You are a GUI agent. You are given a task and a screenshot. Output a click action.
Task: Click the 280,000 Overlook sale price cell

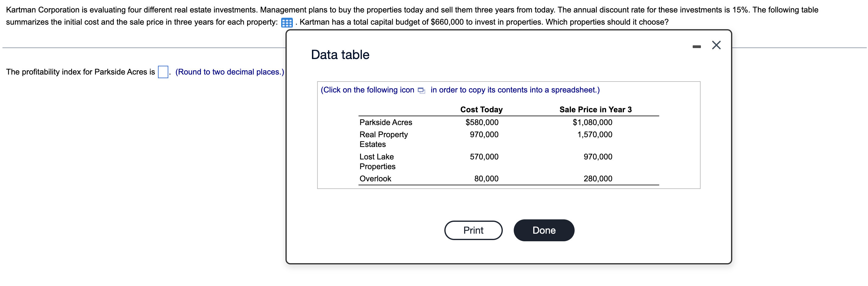click(x=597, y=179)
